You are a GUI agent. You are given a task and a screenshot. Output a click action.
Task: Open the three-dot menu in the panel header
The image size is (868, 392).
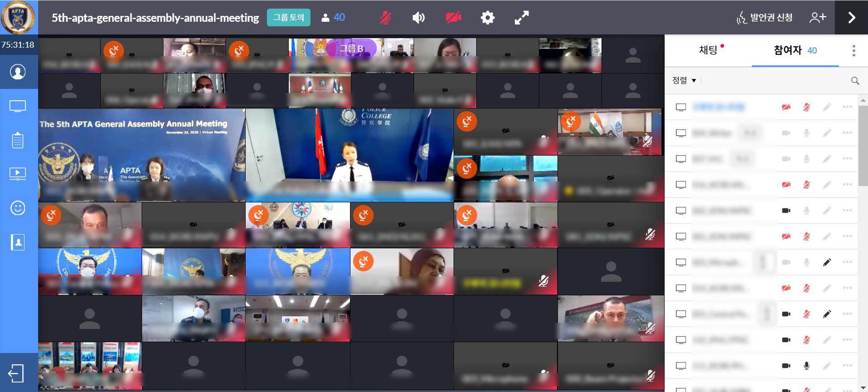point(854,50)
